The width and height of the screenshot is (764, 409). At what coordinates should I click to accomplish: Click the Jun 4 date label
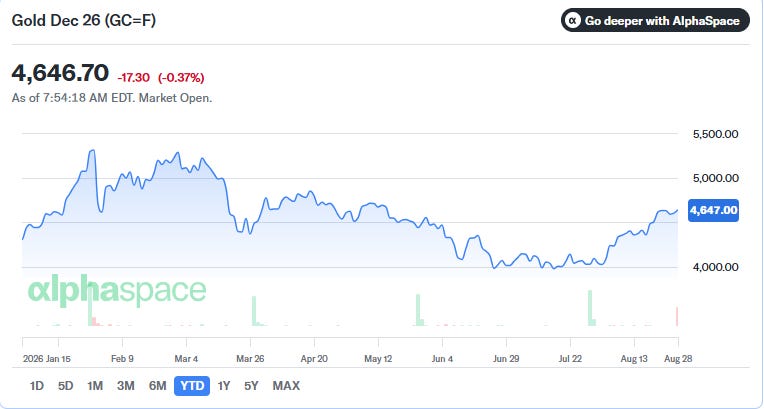tap(442, 359)
